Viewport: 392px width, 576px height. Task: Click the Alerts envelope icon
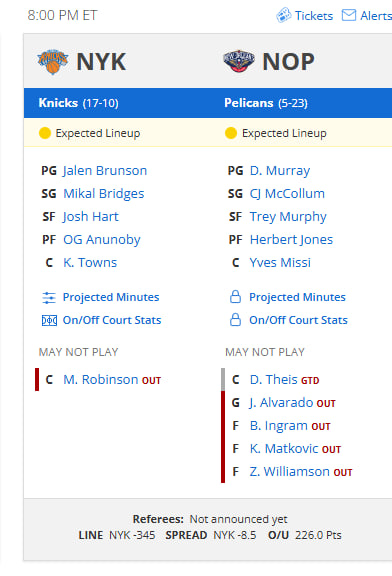[x=349, y=15]
